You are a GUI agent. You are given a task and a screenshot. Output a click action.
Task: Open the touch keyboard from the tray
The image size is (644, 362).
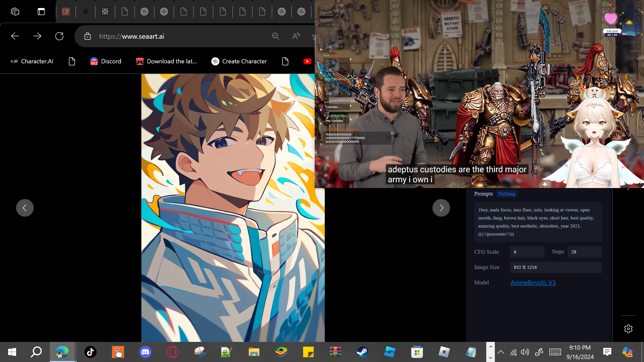555,352
